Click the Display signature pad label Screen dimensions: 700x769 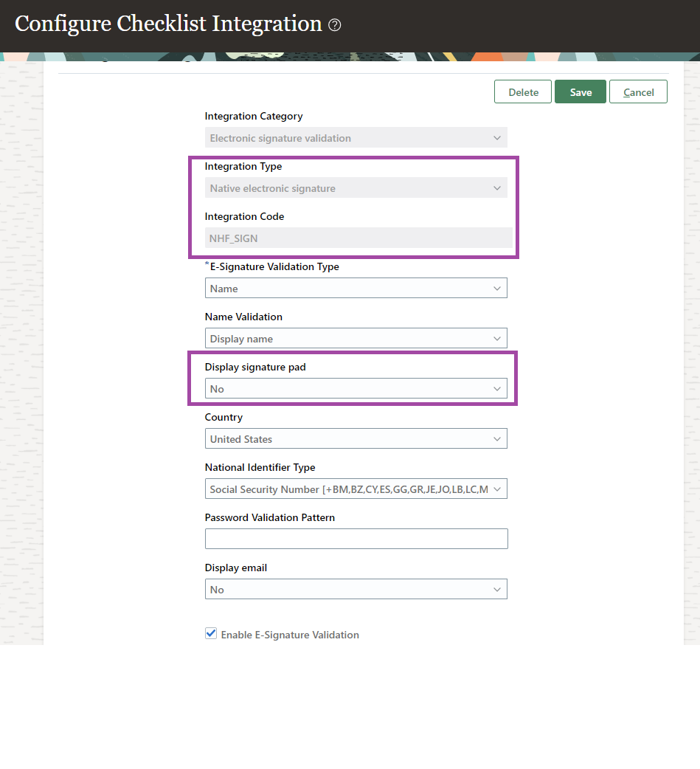coord(255,367)
